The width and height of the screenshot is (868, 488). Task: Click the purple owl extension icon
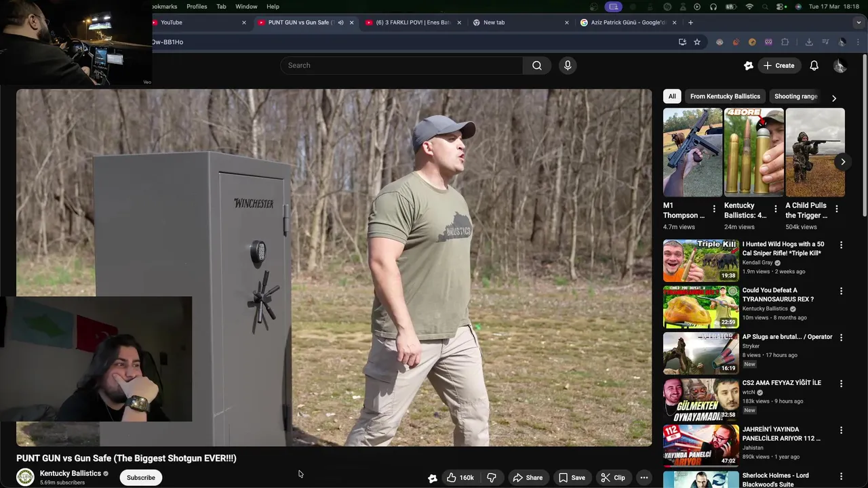768,42
